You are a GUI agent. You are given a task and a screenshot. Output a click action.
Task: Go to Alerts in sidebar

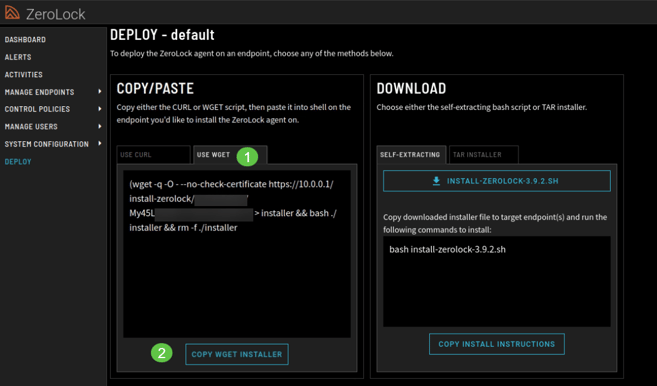(18, 57)
